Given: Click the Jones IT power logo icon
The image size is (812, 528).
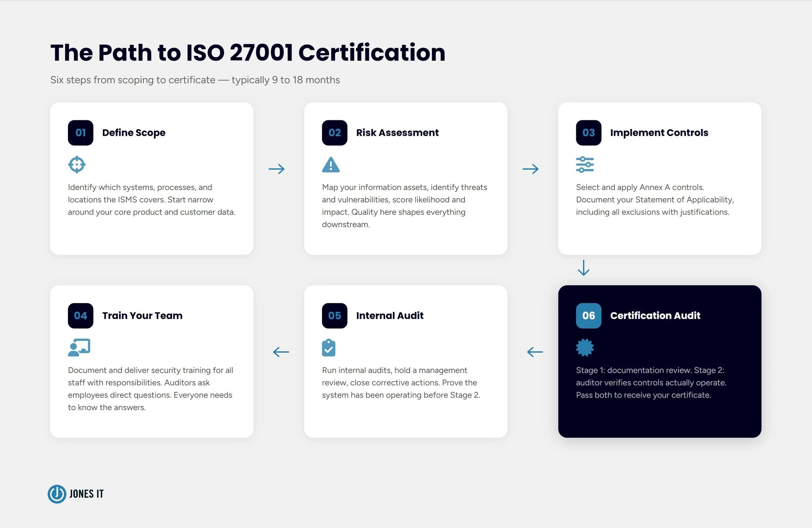Looking at the screenshot, I should pos(57,494).
